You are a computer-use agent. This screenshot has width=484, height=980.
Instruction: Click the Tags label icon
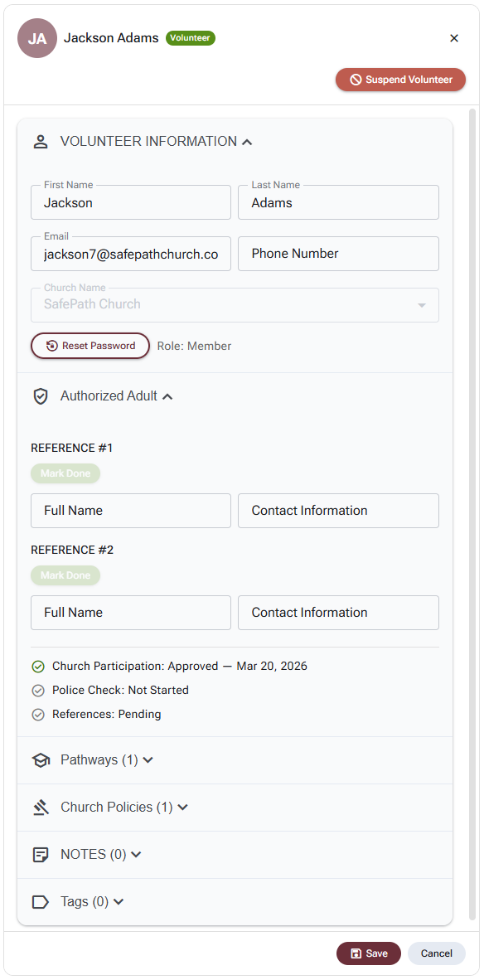[x=41, y=902]
